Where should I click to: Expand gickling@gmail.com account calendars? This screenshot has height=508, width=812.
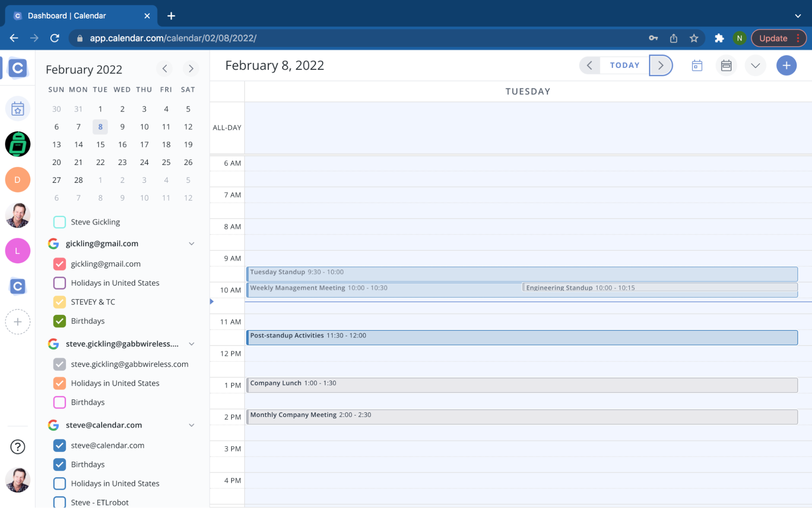coord(191,243)
